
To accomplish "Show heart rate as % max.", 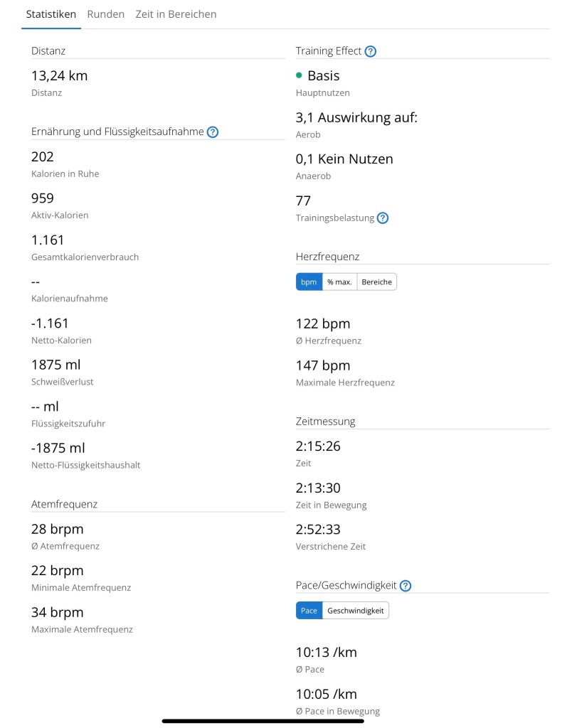I will [339, 282].
